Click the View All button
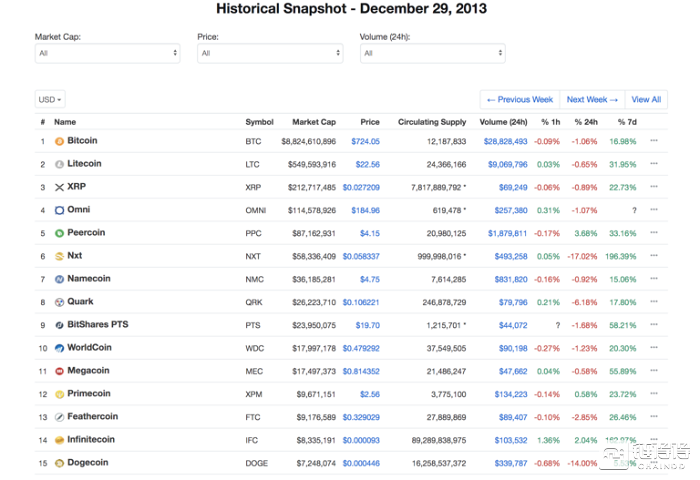The width and height of the screenshot is (700, 480). [646, 100]
